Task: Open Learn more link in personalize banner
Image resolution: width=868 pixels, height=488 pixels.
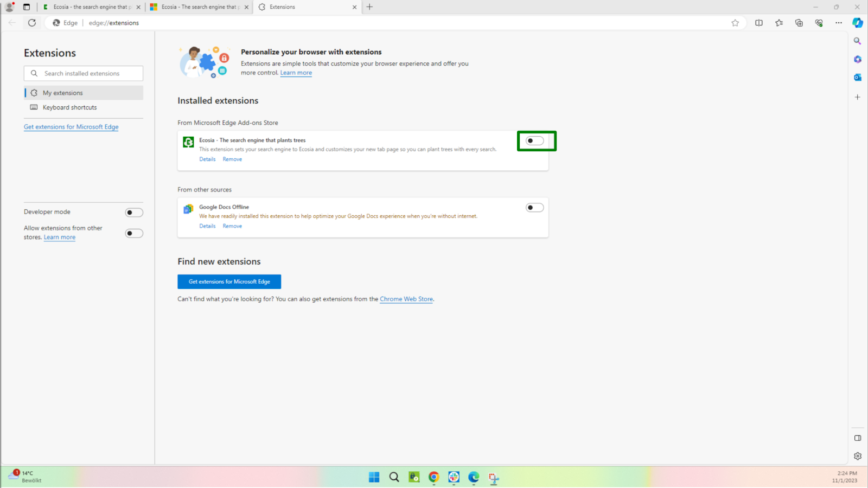Action: click(296, 73)
